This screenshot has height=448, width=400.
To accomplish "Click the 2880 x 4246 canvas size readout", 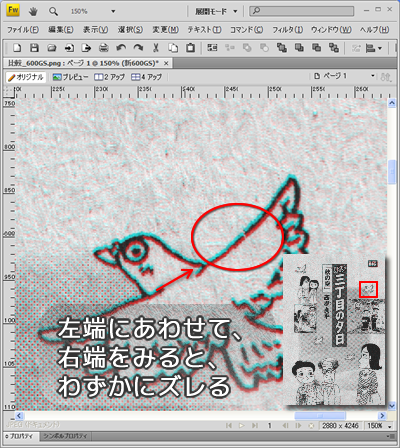I will pyautogui.click(x=340, y=426).
